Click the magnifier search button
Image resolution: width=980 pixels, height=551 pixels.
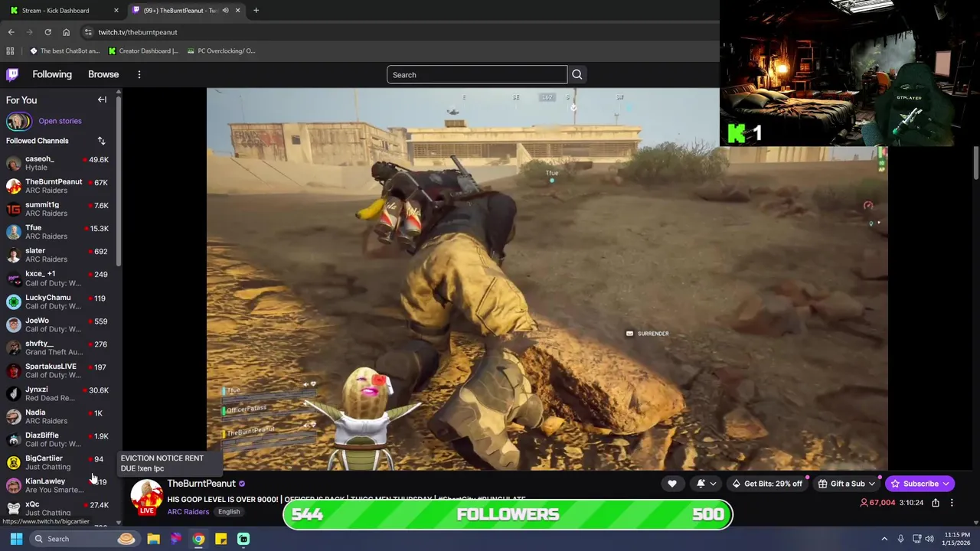pyautogui.click(x=577, y=74)
